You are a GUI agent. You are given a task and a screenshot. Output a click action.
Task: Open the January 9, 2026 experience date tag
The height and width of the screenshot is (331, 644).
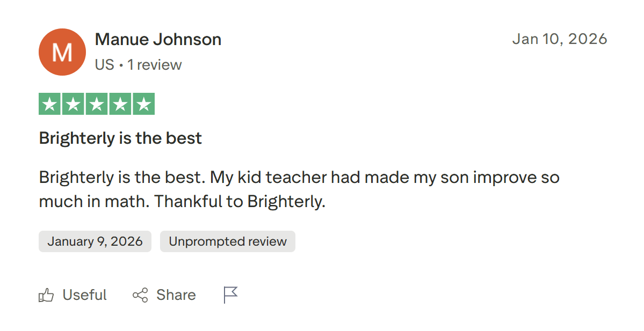point(95,241)
